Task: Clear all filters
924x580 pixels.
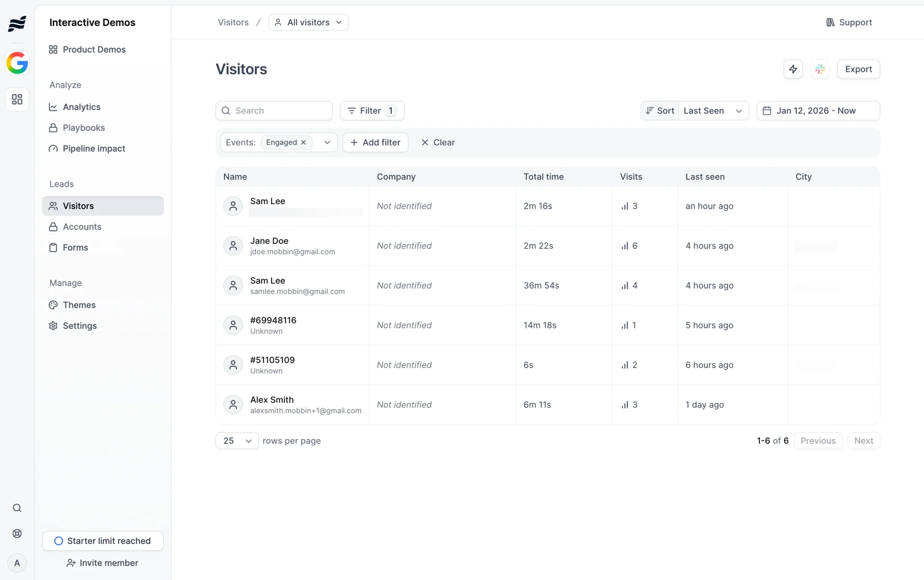Action: [438, 142]
